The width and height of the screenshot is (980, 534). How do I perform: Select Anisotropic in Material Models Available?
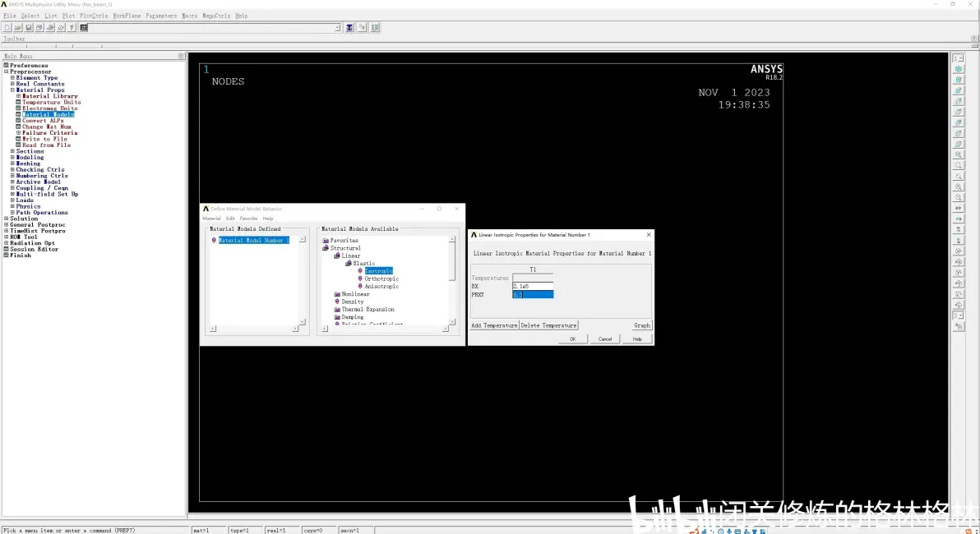click(x=381, y=286)
